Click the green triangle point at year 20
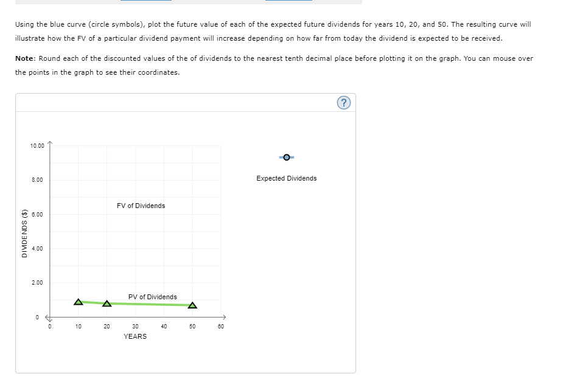The width and height of the screenshot is (588, 385). pos(107,303)
